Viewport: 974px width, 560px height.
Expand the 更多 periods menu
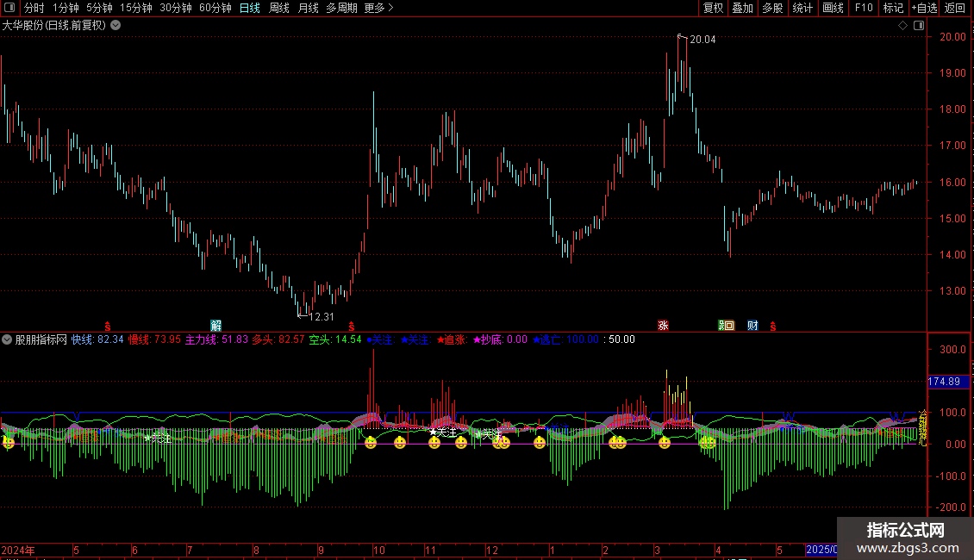click(378, 8)
